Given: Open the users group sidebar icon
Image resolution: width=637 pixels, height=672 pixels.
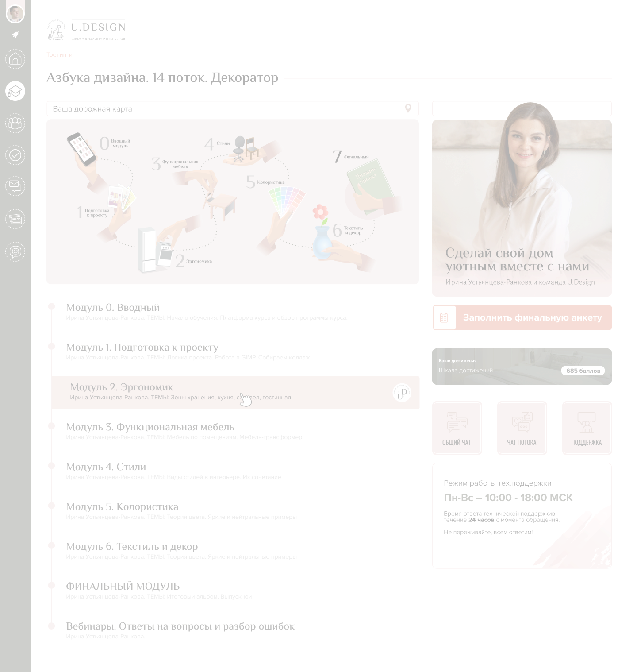Looking at the screenshot, I should point(15,123).
